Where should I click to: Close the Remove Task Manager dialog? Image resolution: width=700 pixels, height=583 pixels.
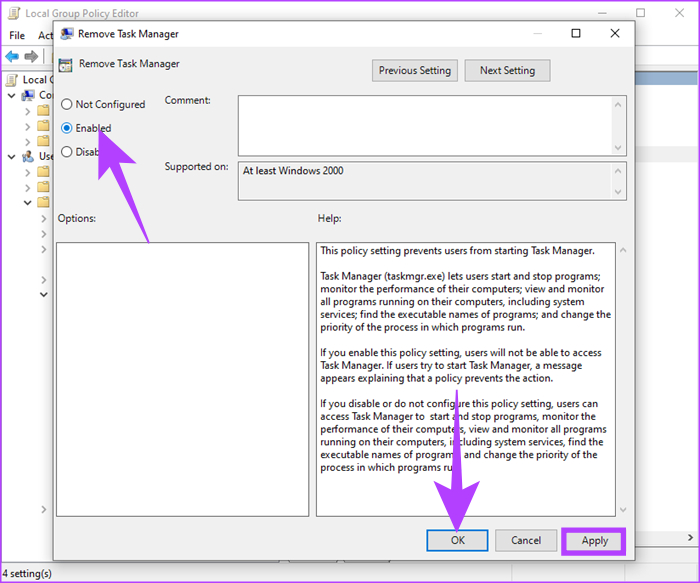[x=615, y=33]
